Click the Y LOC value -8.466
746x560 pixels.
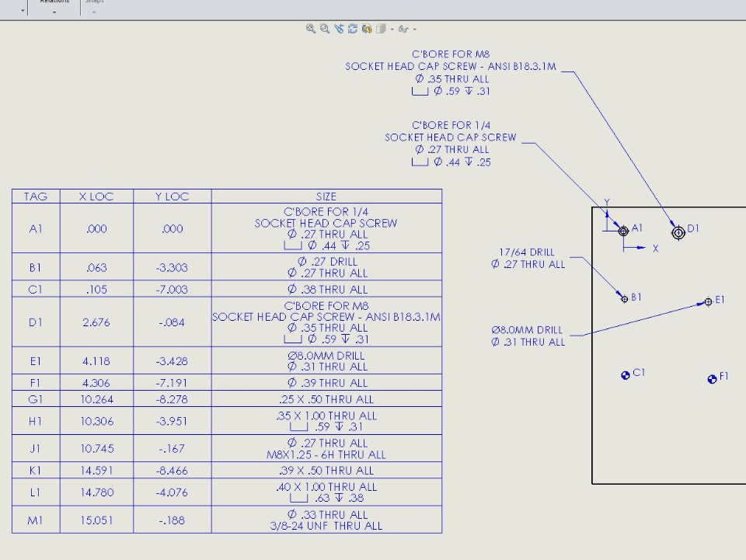[173, 471]
